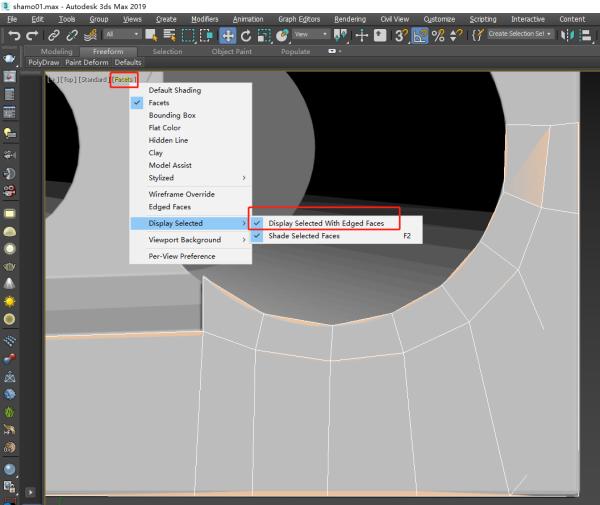This screenshot has height=505, width=600.
Task: Toggle the Percent Snap button
Action: (438, 36)
